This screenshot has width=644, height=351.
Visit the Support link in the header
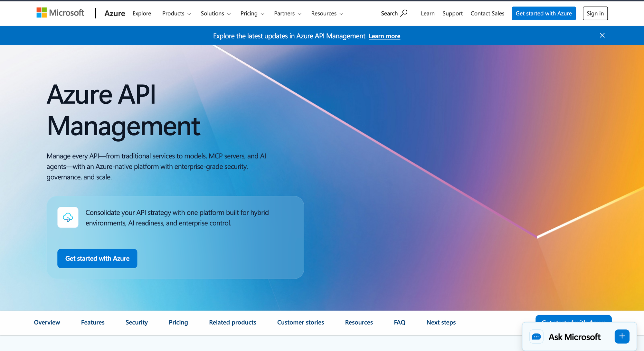(452, 14)
